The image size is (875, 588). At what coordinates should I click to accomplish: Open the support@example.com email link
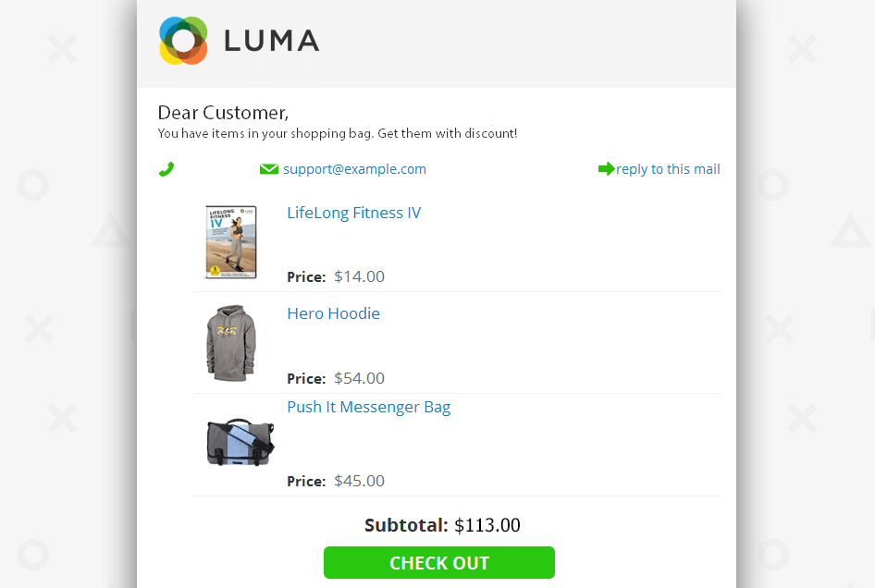[354, 169]
